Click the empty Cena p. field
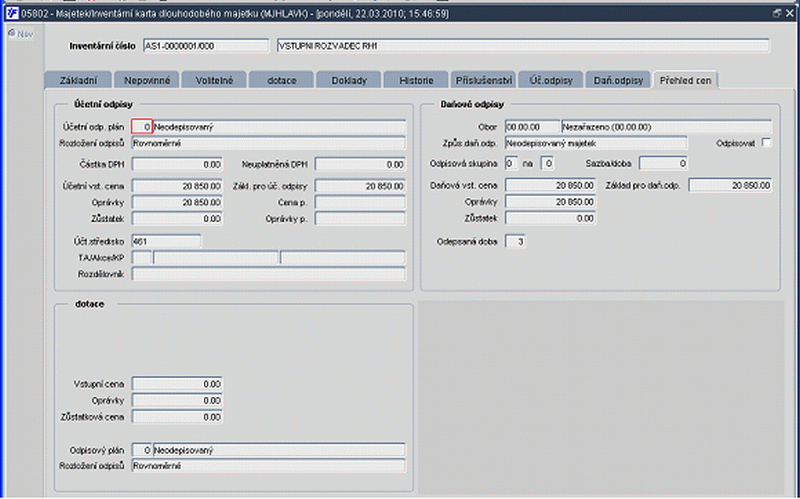 coord(360,203)
